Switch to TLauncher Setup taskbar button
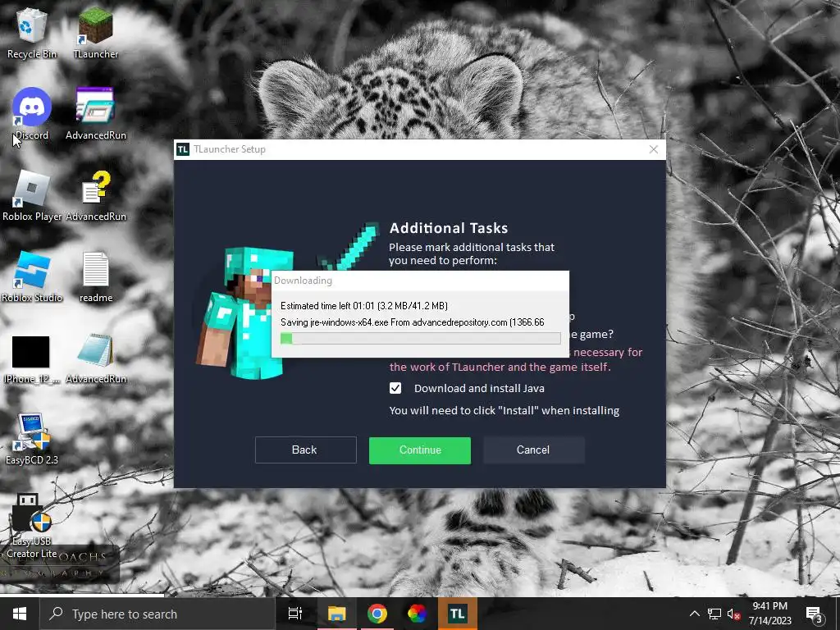Image resolution: width=840 pixels, height=630 pixels. click(x=458, y=614)
